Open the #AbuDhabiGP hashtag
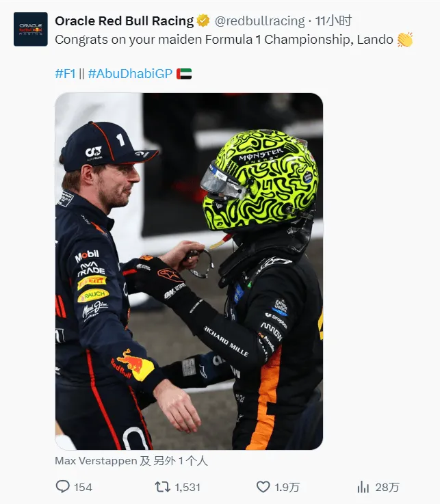This screenshot has height=504, width=440. (130, 74)
